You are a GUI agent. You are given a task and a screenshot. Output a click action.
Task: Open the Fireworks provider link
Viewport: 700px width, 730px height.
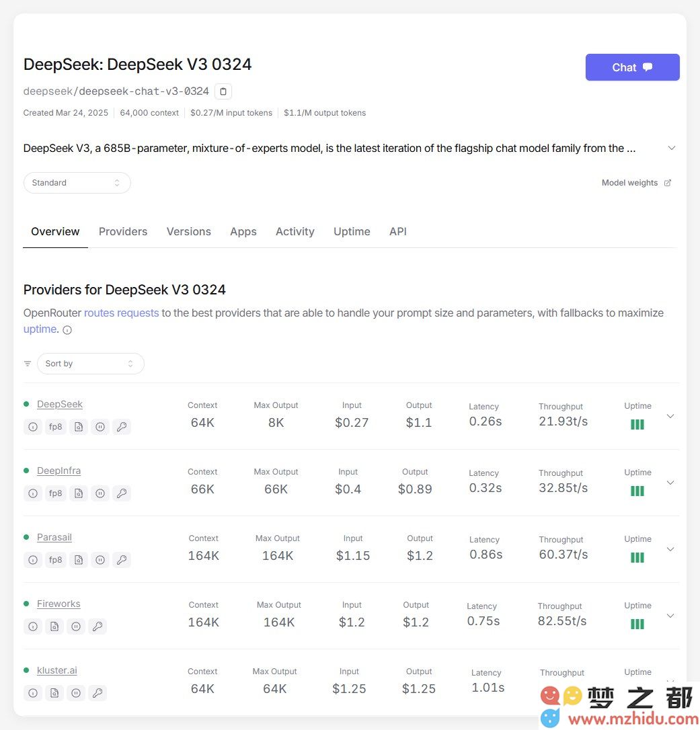tap(59, 604)
